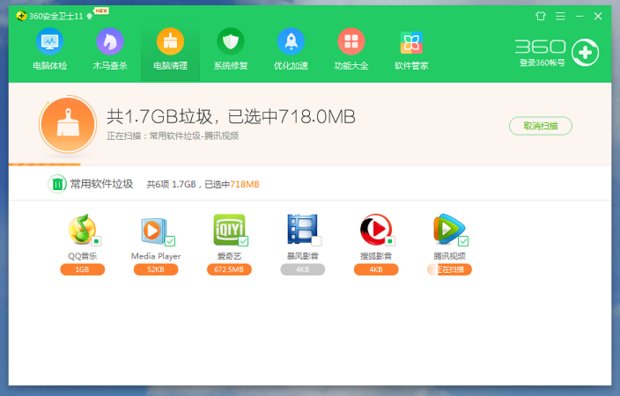Click 登录360帐号 login link
Viewport: 620px width, 396px height.
542,63
